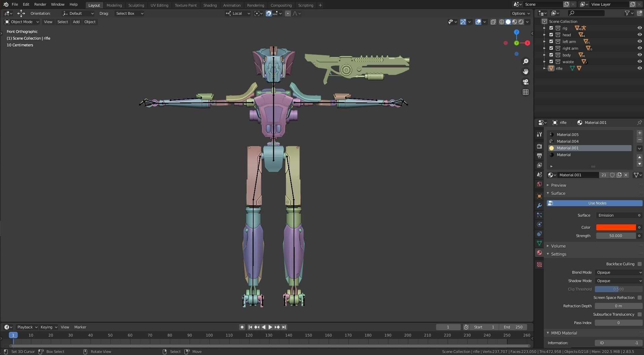Adjust the emission Strength 50.000 field
The image size is (644, 355).
616,236
